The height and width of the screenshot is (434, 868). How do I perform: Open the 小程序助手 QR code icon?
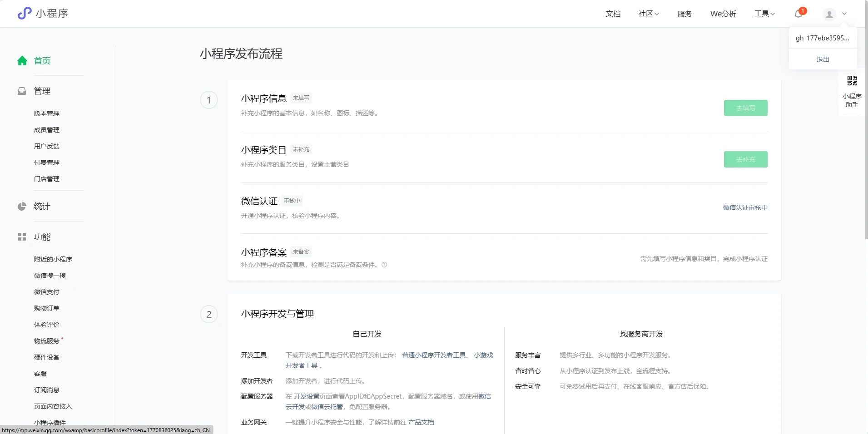pyautogui.click(x=852, y=81)
